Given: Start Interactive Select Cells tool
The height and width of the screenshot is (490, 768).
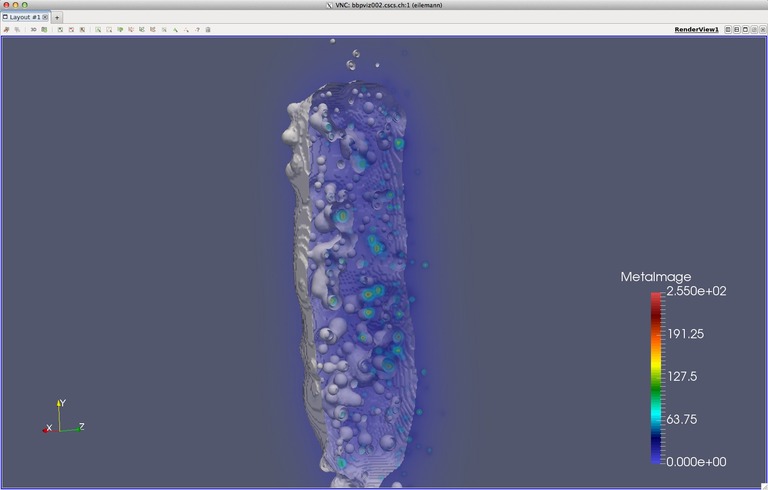Looking at the screenshot, I should 175,29.
